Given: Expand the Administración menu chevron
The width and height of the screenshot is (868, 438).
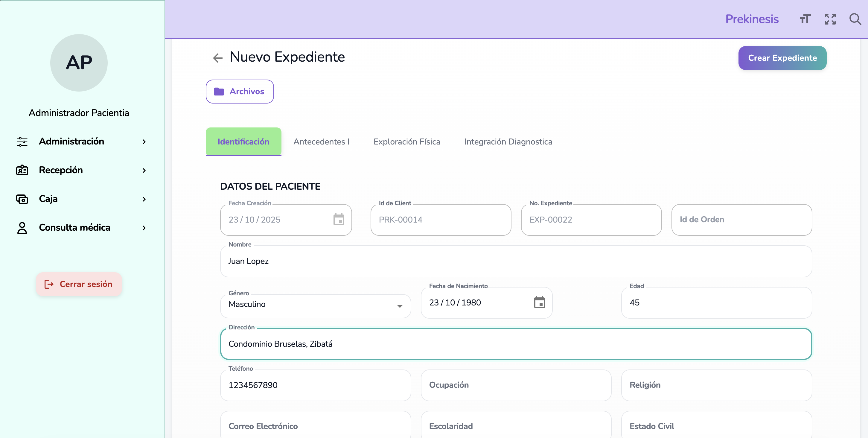Looking at the screenshot, I should tap(144, 142).
